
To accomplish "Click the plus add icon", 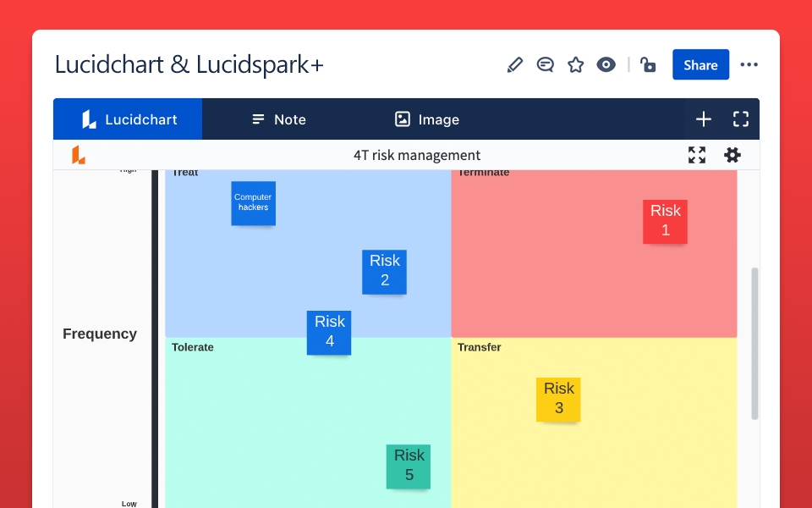I will click(704, 119).
